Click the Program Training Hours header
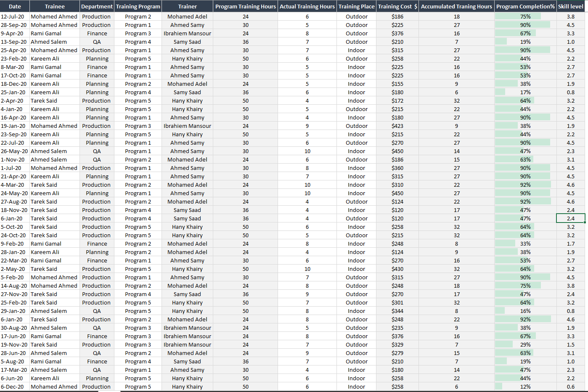This screenshot has height=392, width=588. click(x=246, y=6)
